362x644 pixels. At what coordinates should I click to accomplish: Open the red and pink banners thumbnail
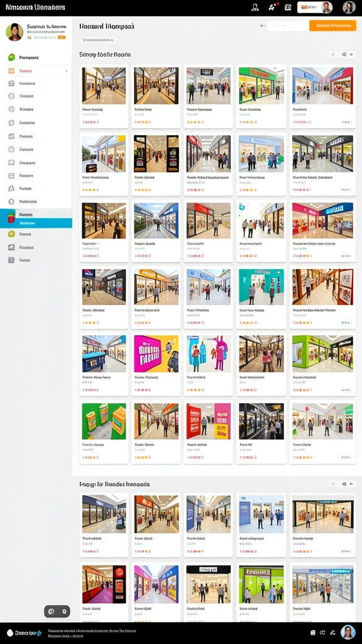coord(209,421)
